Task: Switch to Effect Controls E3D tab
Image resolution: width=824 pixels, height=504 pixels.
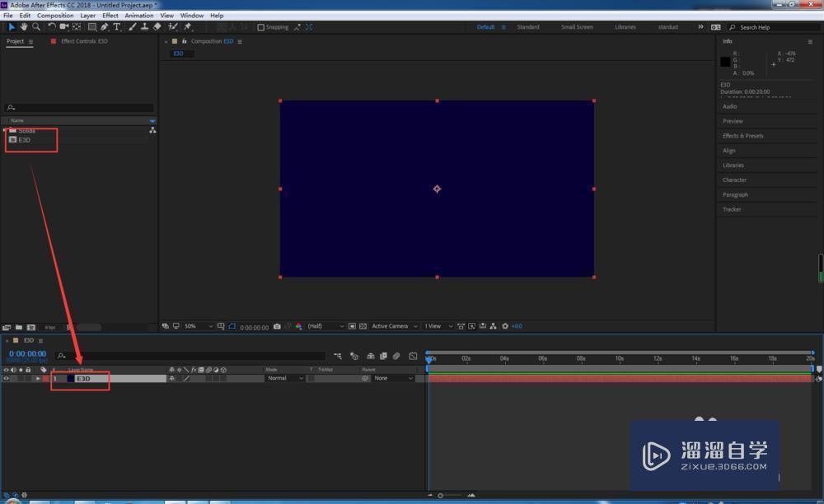Action: tap(83, 41)
